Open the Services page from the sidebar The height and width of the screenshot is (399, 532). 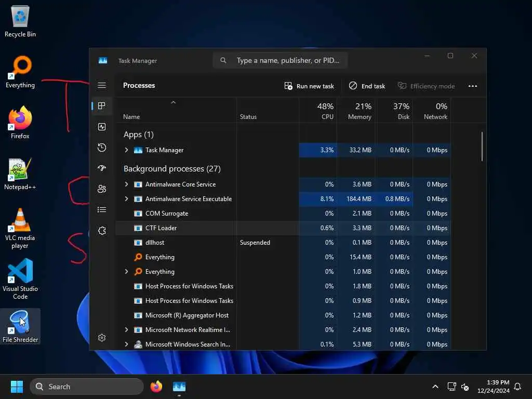[x=102, y=231]
